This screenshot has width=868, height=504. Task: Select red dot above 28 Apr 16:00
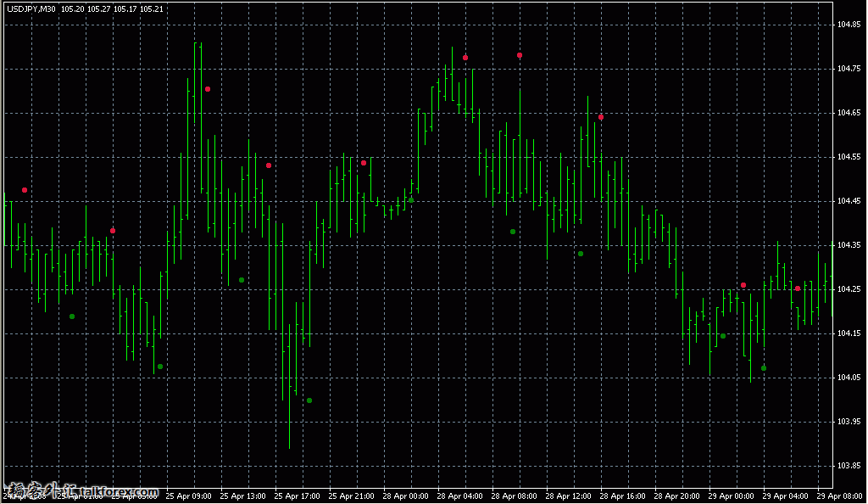(x=601, y=117)
